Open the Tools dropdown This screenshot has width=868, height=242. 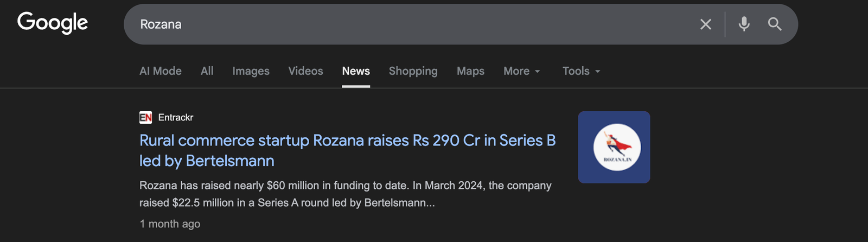(581, 71)
